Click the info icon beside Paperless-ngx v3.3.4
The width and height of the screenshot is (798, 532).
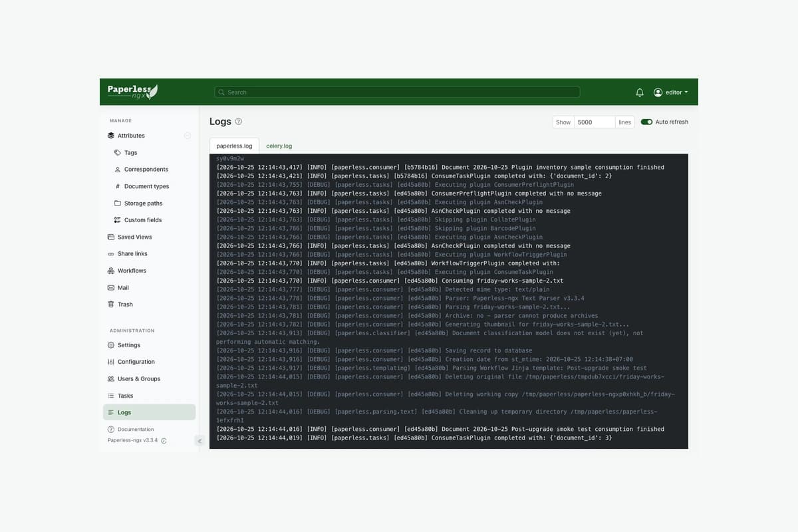pyautogui.click(x=164, y=440)
